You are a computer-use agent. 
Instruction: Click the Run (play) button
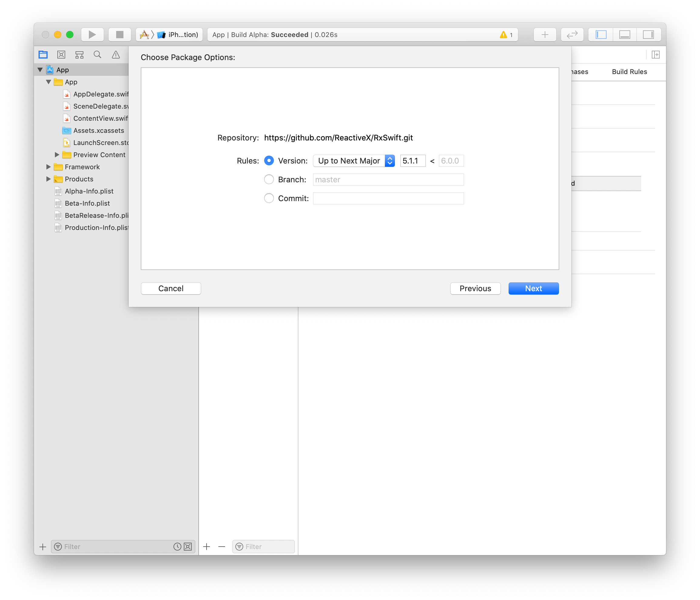(92, 35)
